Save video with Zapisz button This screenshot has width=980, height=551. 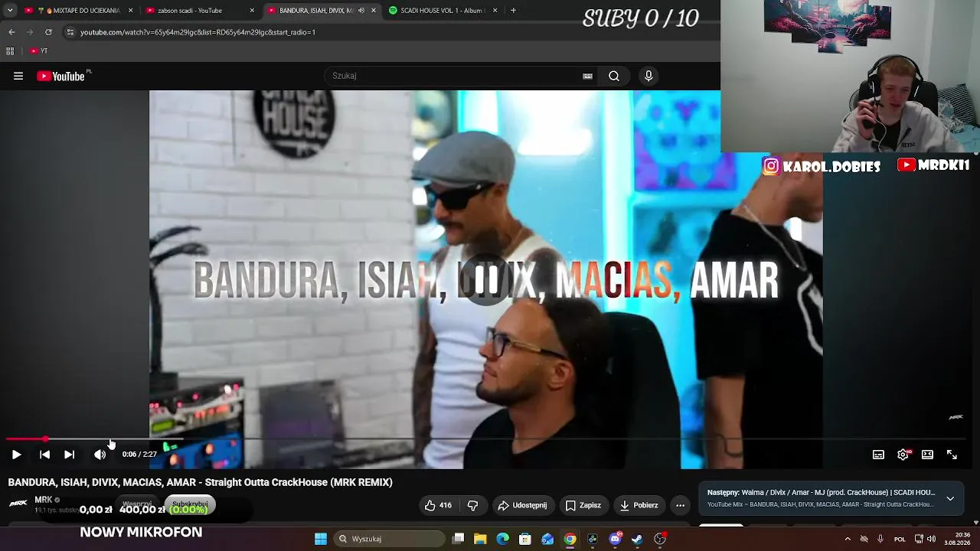583,505
